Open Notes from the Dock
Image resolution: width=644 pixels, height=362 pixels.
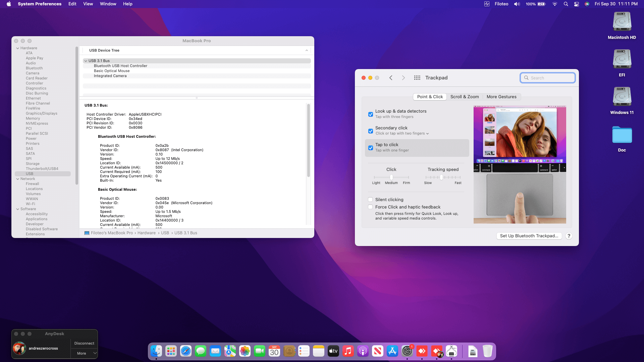click(319, 351)
